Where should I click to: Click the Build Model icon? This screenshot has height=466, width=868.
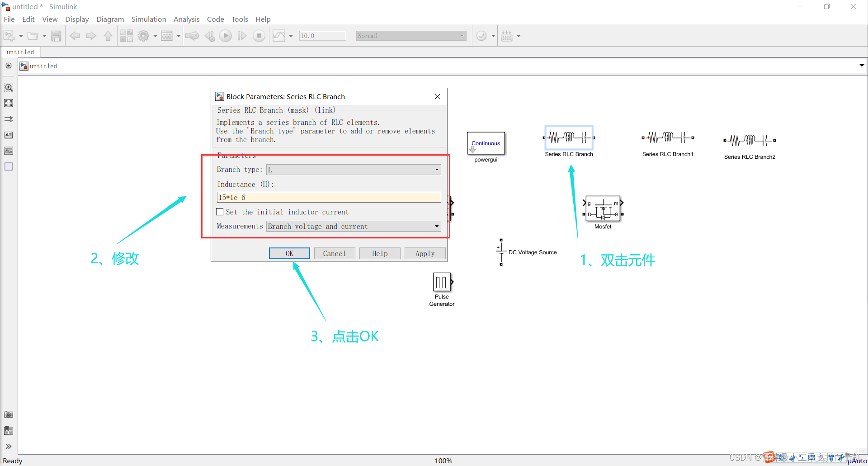(507, 36)
